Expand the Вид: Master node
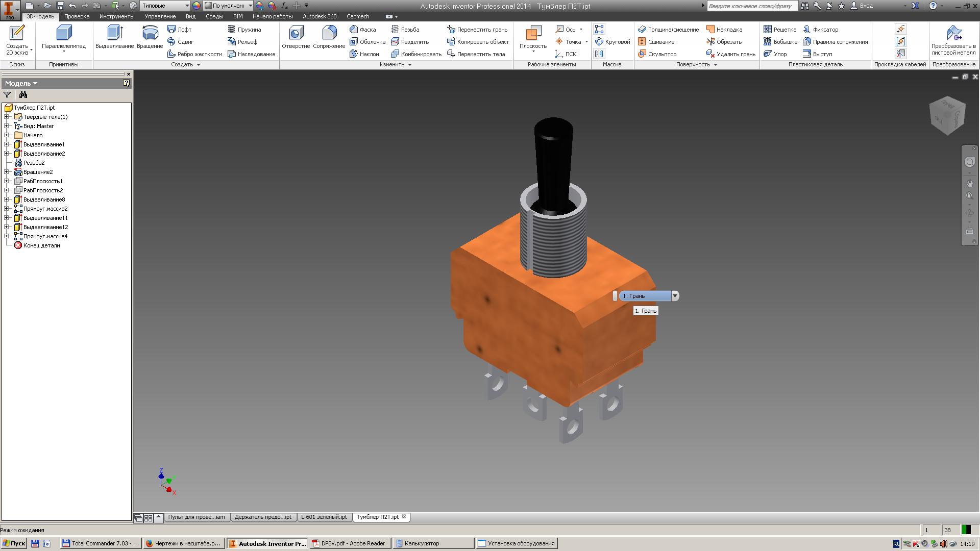The image size is (980, 551). (7, 126)
